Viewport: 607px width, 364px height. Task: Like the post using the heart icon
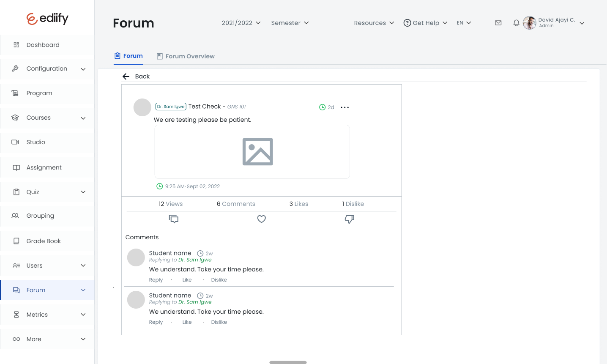coord(261,219)
